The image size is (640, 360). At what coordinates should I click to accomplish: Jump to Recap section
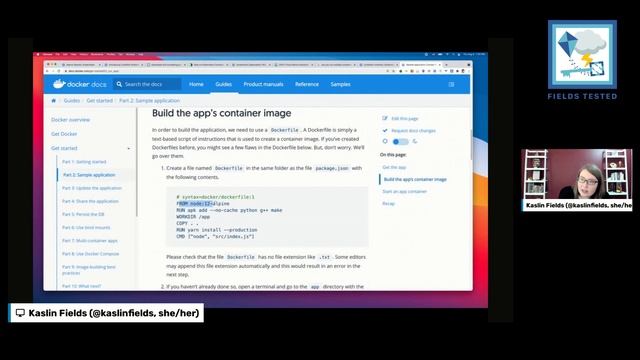(389, 203)
